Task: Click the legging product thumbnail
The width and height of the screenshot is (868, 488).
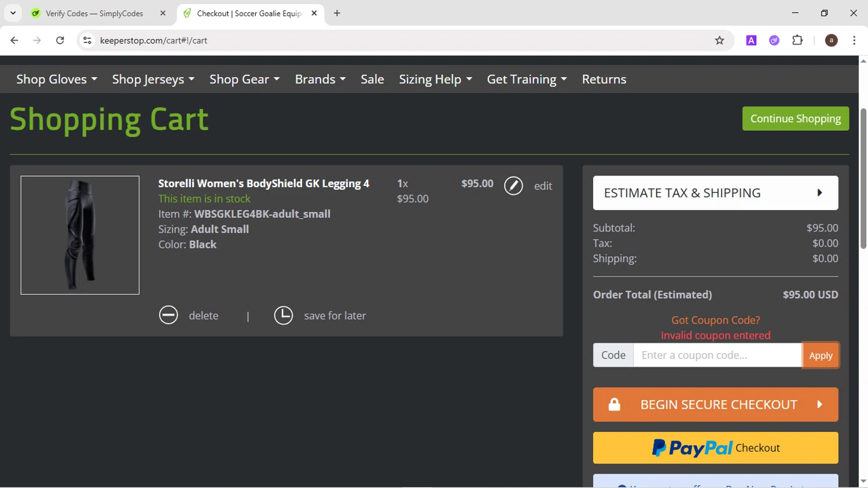Action: tap(80, 235)
